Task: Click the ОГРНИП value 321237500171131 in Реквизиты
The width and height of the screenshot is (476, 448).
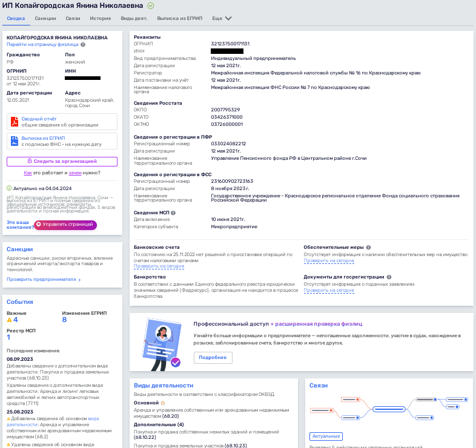Action: click(x=230, y=44)
